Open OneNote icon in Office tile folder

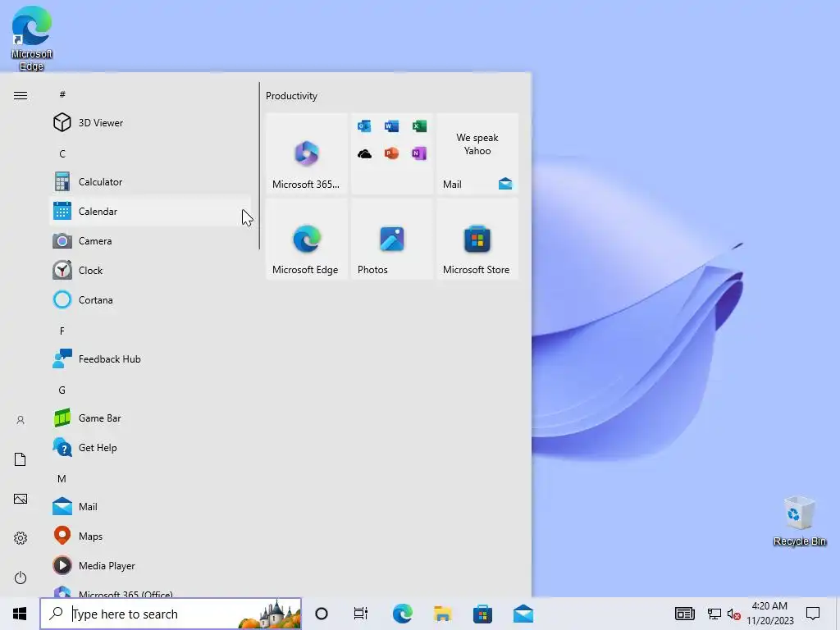(419, 153)
